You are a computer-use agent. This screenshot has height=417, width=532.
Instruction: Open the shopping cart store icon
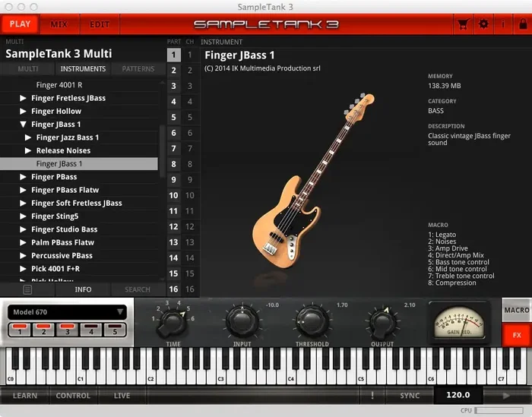(463, 24)
